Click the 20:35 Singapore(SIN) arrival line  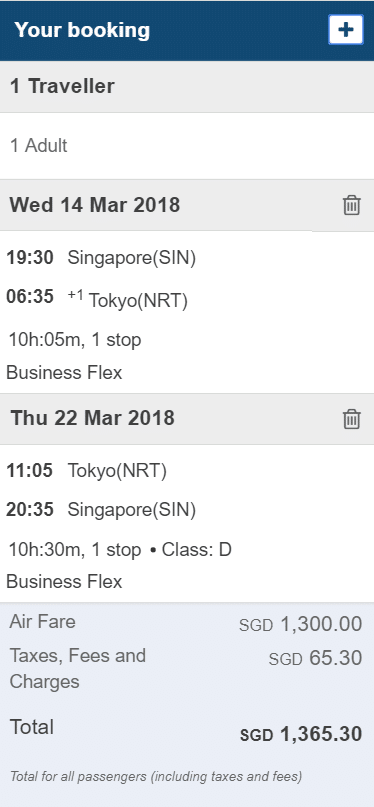point(101,510)
